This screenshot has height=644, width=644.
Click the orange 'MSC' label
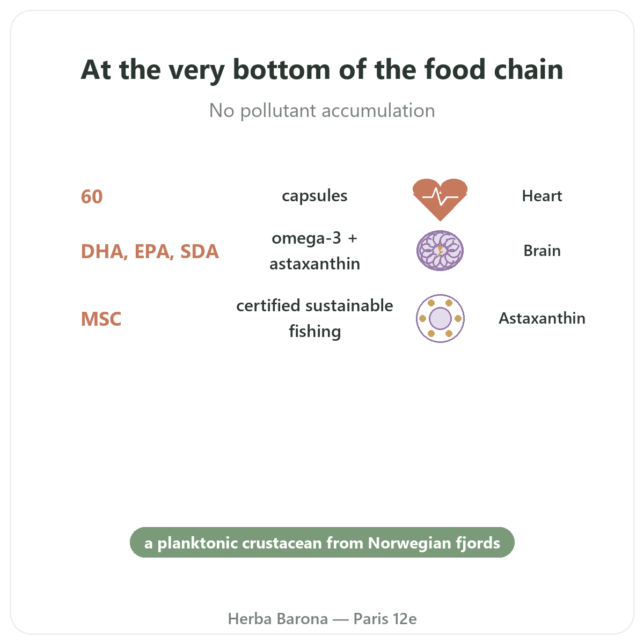click(x=101, y=319)
